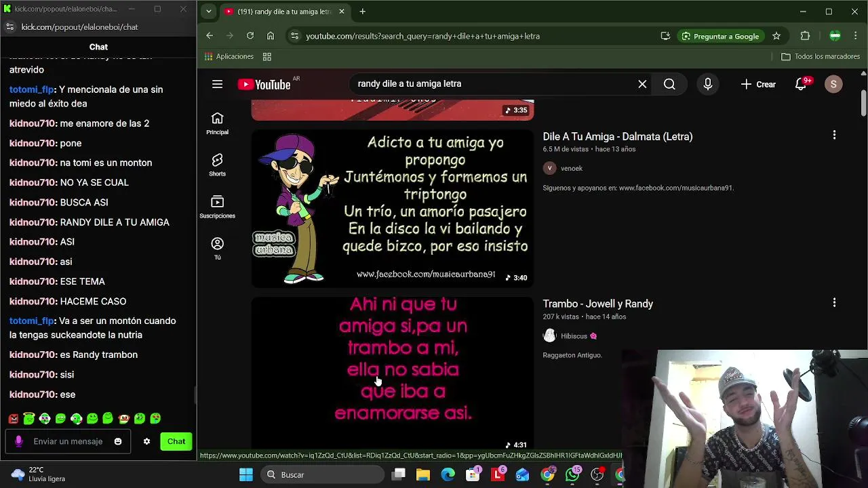The image size is (868, 488).
Task: Switch to the randy dile a tu amiga tab
Action: [x=285, y=12]
